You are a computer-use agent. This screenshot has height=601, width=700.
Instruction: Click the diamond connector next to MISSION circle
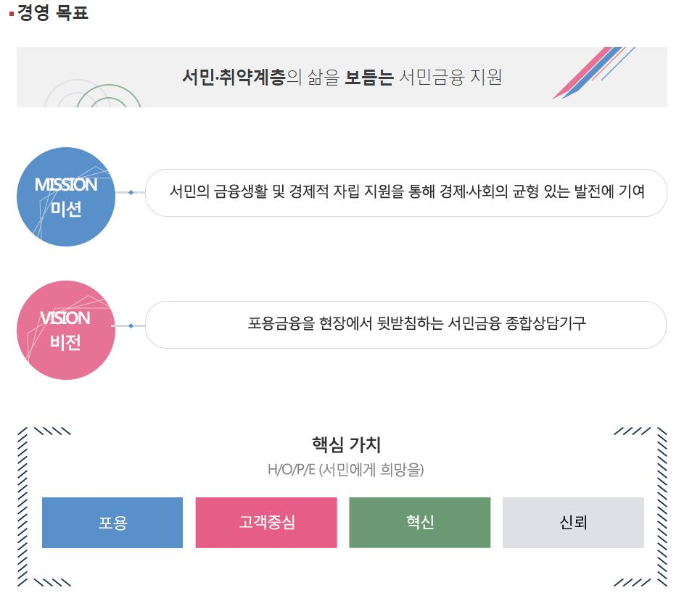131,192
